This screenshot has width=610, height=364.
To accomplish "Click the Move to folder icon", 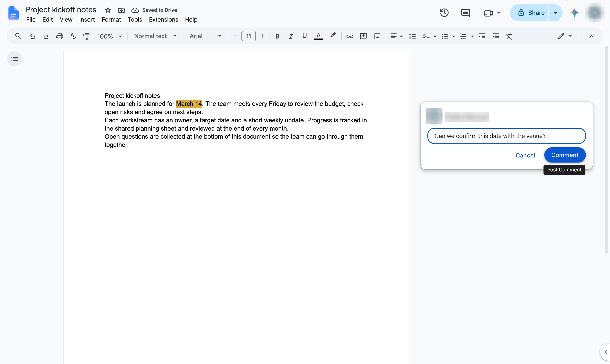I will pyautogui.click(x=122, y=10).
